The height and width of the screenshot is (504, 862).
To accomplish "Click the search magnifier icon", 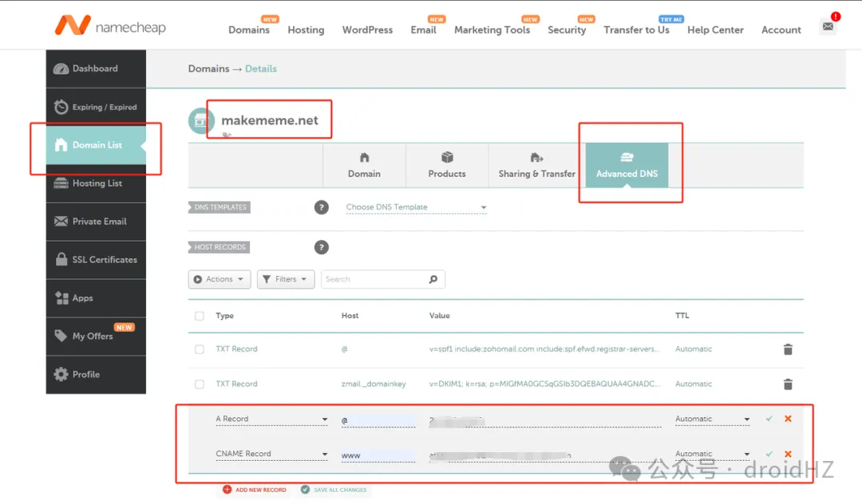I will coord(433,279).
